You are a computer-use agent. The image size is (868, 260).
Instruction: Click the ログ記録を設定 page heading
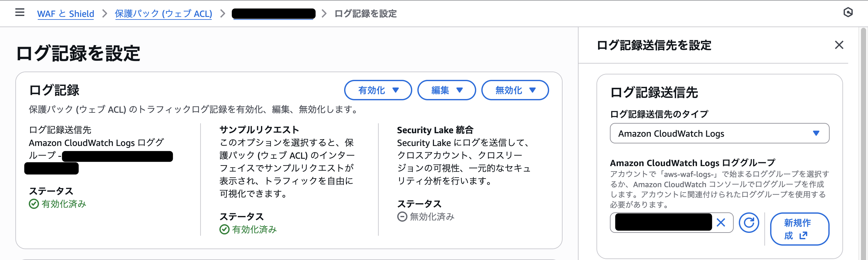[78, 53]
